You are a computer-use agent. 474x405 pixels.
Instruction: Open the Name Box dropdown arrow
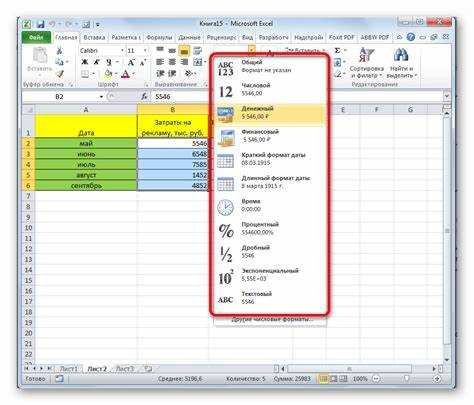coord(101,97)
